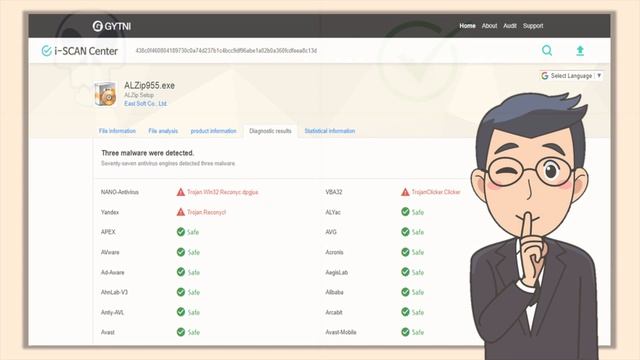Click the warning icon next to NANO-Antivirus result
This screenshot has width=640, height=360.
(180, 192)
